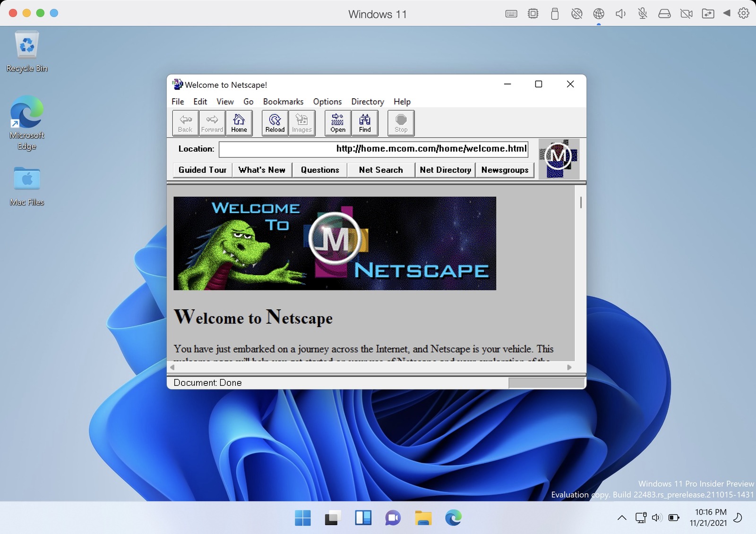Click the Net Search button
This screenshot has width=756, height=534.
click(381, 170)
